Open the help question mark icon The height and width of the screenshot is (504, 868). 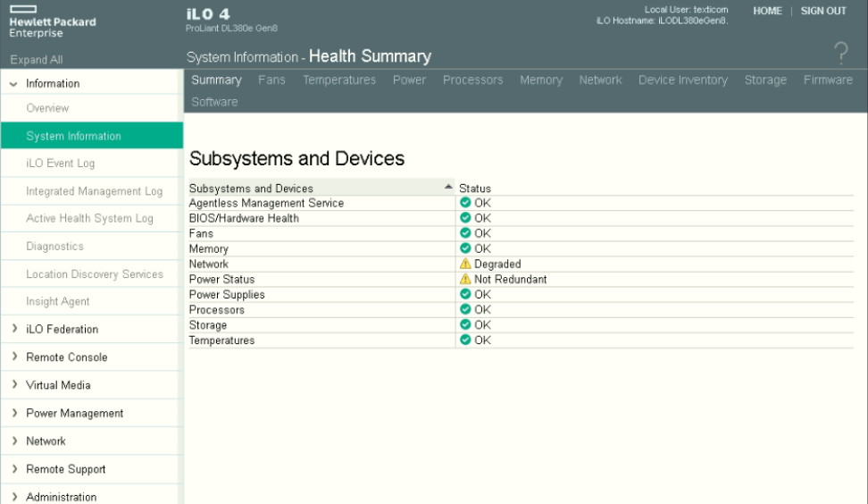[841, 53]
